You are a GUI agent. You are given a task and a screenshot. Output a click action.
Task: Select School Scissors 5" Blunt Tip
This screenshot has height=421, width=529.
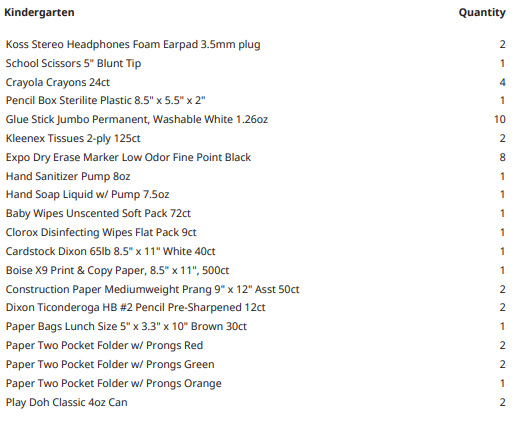(x=73, y=63)
